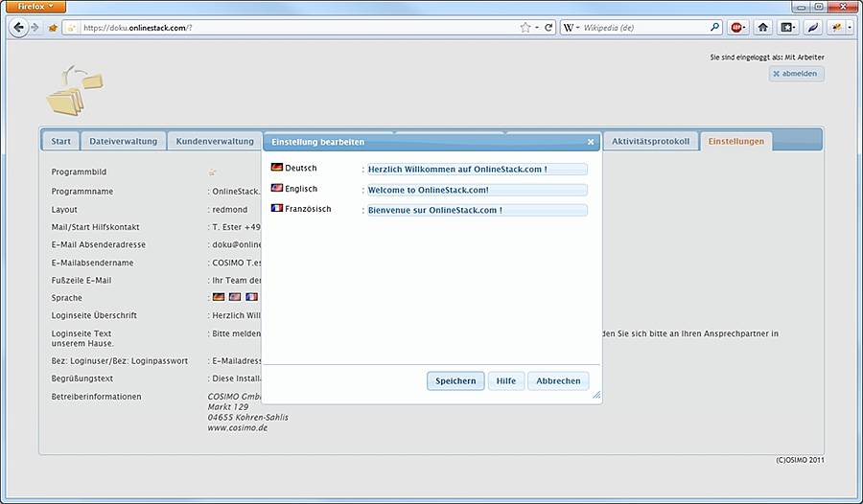Open the Kundenverwaltung tab

coord(215,142)
